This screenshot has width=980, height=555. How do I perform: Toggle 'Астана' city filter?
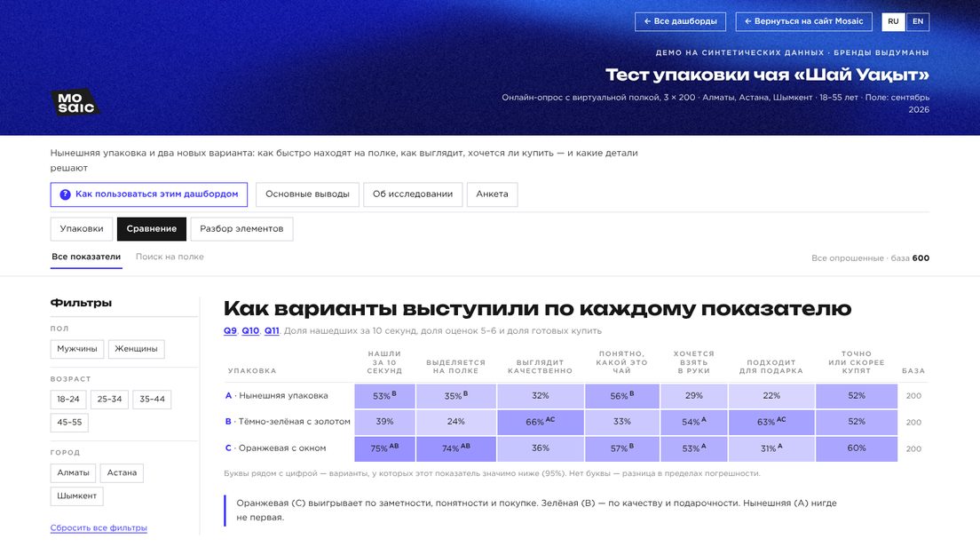pyautogui.click(x=122, y=473)
